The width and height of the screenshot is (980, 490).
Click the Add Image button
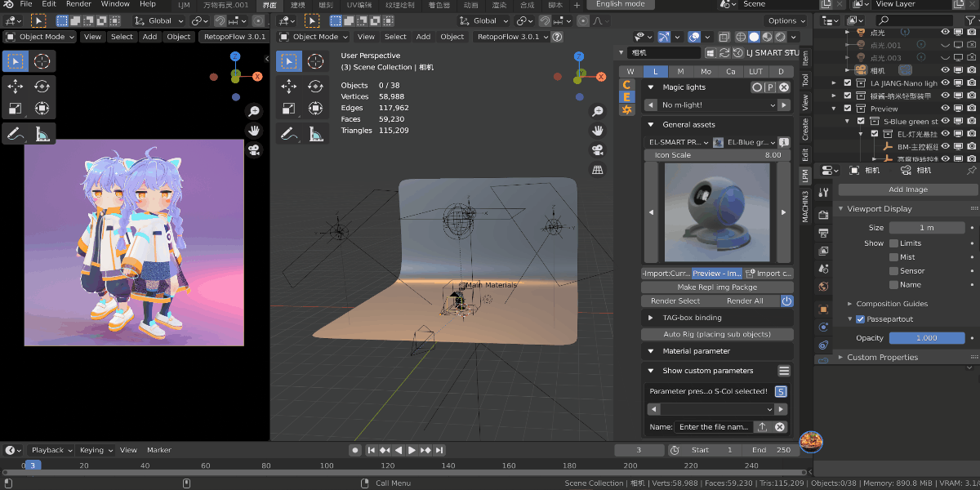coord(907,189)
